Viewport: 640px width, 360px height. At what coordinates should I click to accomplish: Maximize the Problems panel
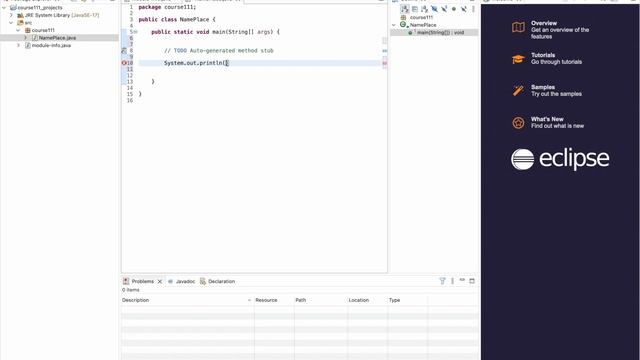472,281
